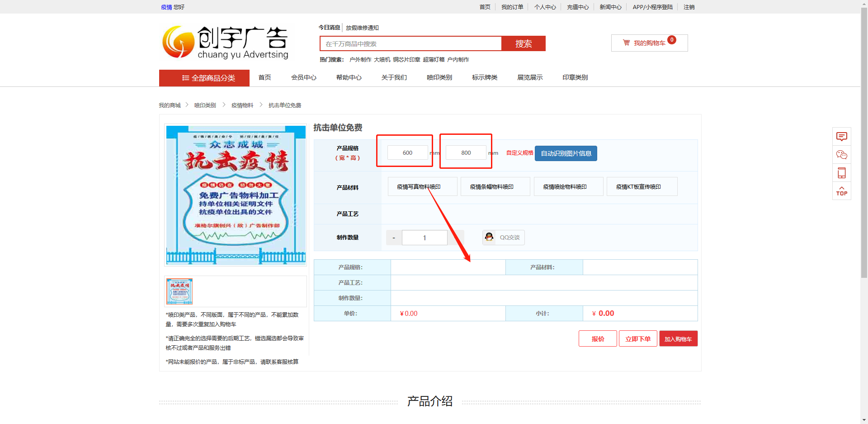Image resolution: width=868 pixels, height=424 pixels.
Task: Click the shopping cart icon
Action: coord(626,43)
